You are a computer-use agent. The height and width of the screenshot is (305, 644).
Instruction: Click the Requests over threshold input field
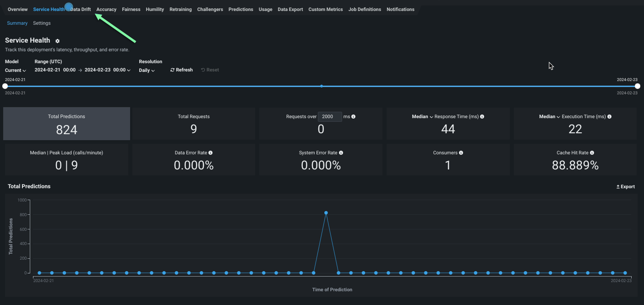tap(329, 117)
